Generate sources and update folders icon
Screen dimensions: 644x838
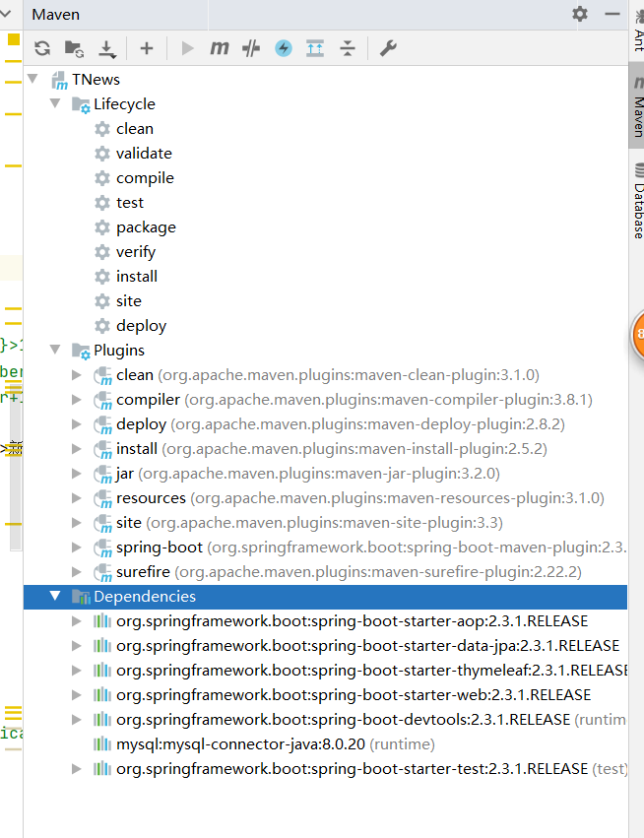coord(74,48)
